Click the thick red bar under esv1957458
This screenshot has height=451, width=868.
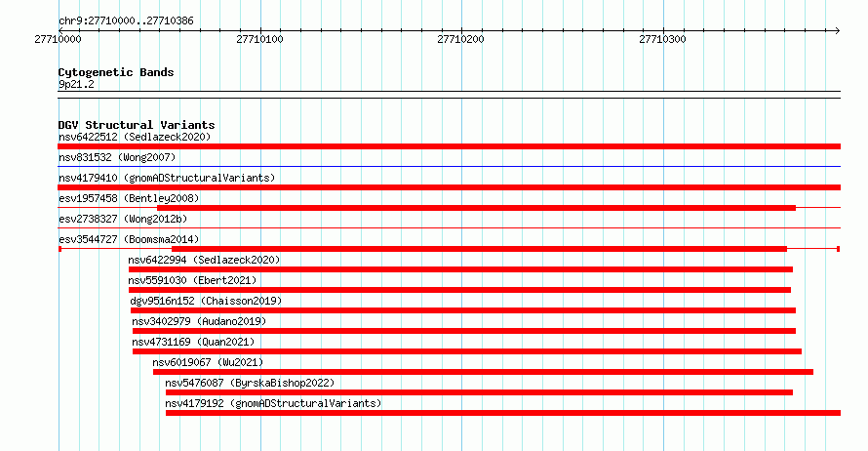[x=477, y=208]
